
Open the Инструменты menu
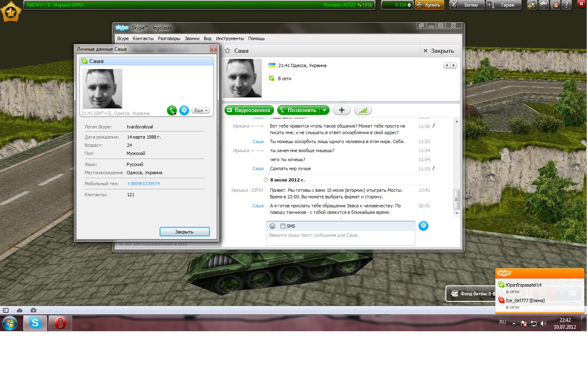pyautogui.click(x=230, y=38)
